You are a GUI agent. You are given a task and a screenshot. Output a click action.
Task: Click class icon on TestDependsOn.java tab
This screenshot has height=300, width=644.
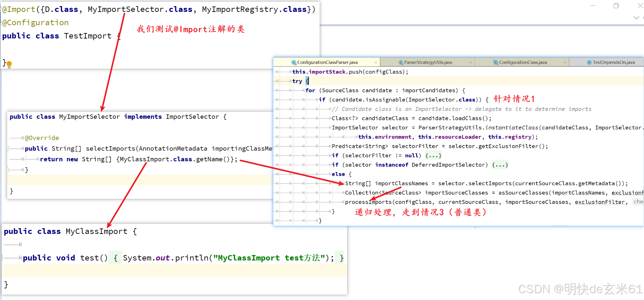click(589, 62)
